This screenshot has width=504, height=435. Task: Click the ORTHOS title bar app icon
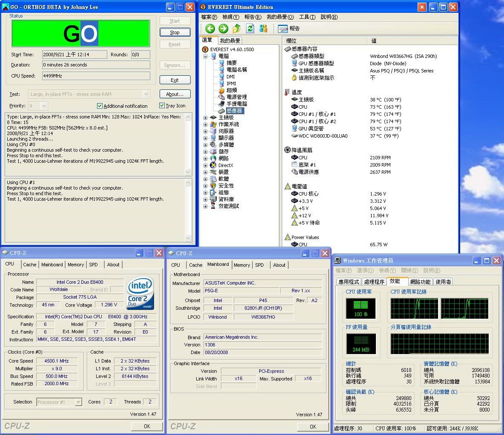tap(6, 7)
